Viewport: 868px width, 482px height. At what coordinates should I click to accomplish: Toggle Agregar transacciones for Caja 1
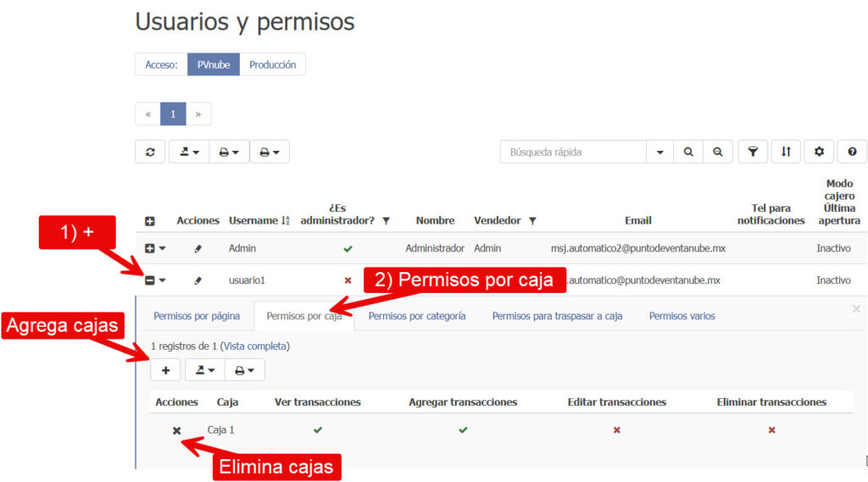point(463,430)
